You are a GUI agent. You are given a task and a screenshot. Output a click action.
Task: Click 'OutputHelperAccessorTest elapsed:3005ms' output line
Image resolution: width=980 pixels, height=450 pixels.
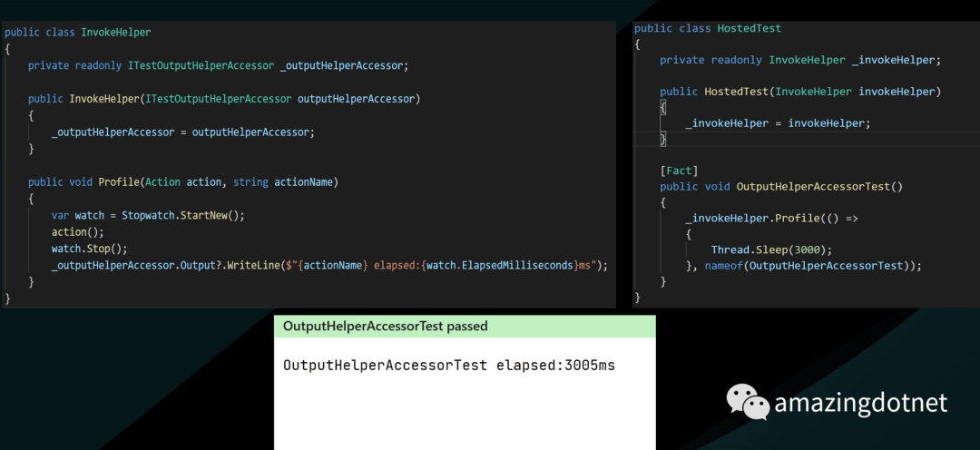click(x=449, y=366)
